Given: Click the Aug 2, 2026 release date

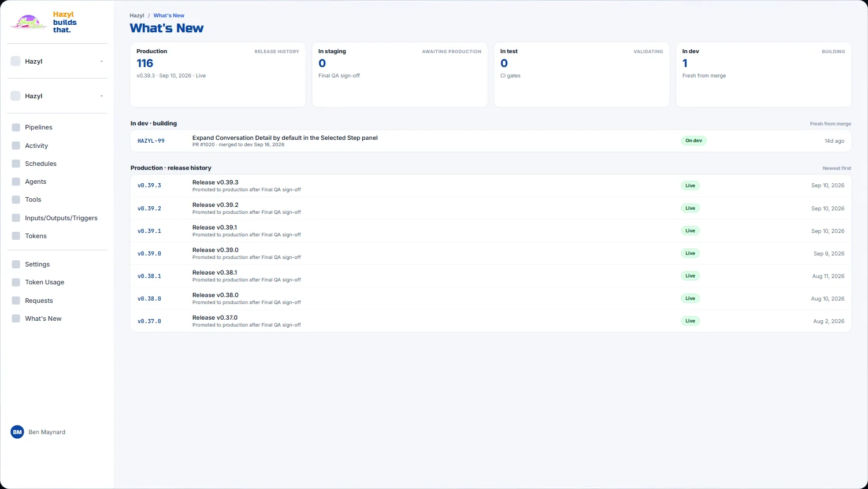Looking at the screenshot, I should click(x=829, y=321).
